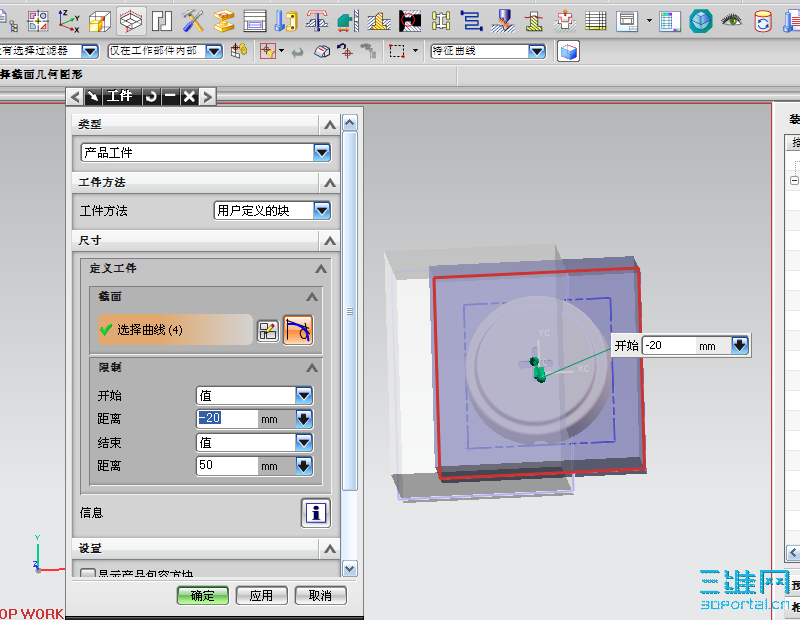Open the Standard Parts icon
Viewport: 800px width, 620px height.
pos(286,21)
